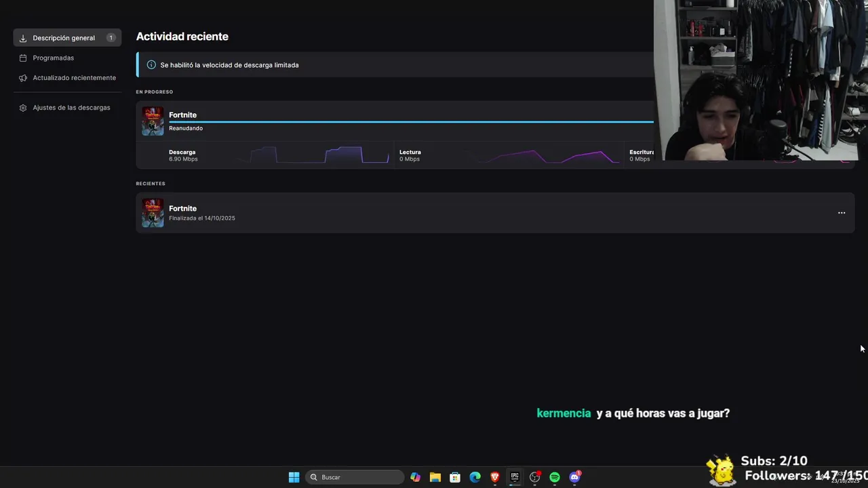Click the Reanudando status text
Image resolution: width=868 pixels, height=488 pixels.
coord(186,128)
